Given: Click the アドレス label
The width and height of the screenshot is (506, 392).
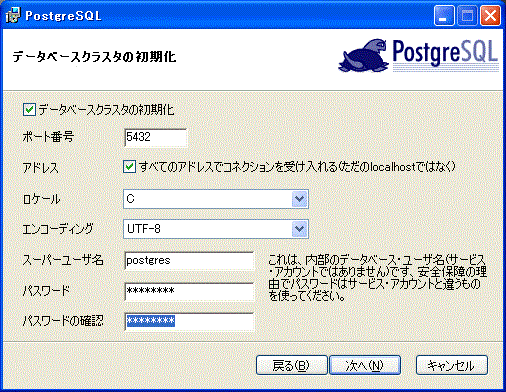Looking at the screenshot, I should pyautogui.click(x=40, y=168).
